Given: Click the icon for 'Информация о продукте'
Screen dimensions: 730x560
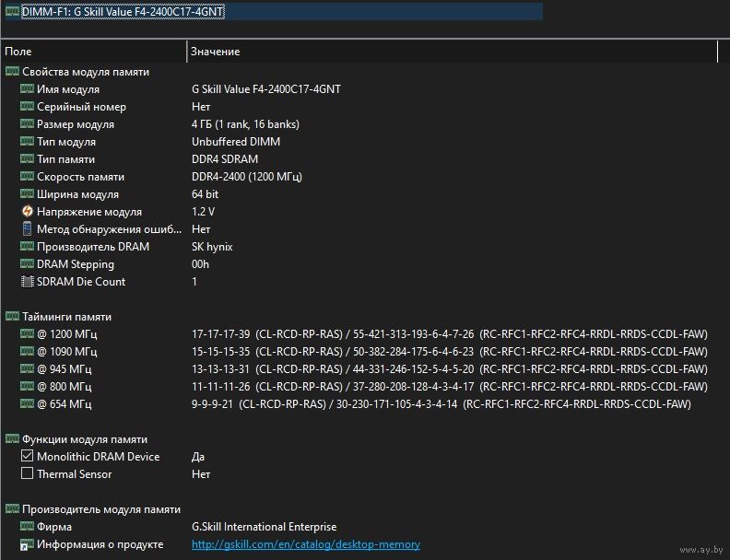Looking at the screenshot, I should click(27, 544).
